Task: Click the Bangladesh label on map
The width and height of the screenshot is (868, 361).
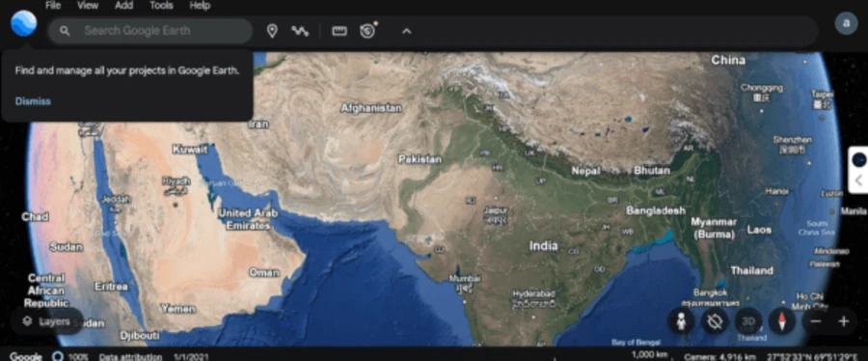Action: (x=656, y=210)
